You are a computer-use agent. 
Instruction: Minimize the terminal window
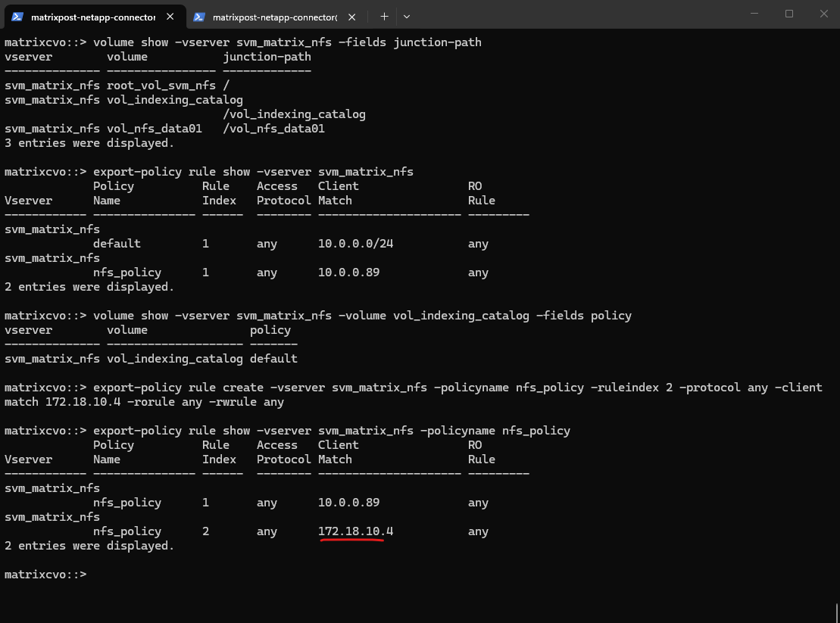[x=754, y=14]
